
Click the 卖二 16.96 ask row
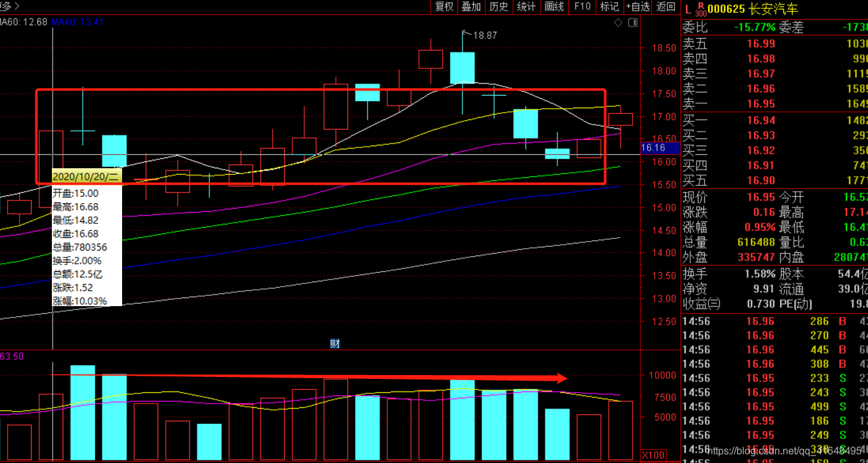tap(775, 89)
